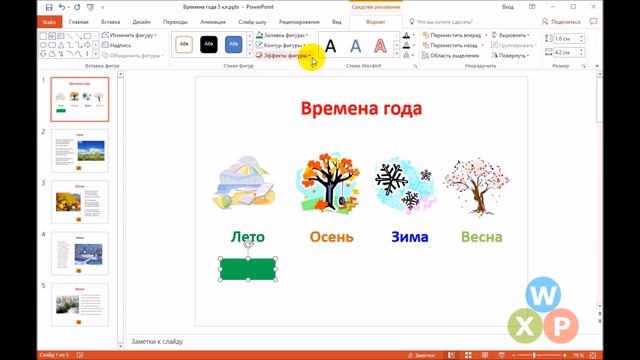This screenshot has height=360, width=640.
Task: Expand the shapes gallery more arrow
Action: coord(96,54)
